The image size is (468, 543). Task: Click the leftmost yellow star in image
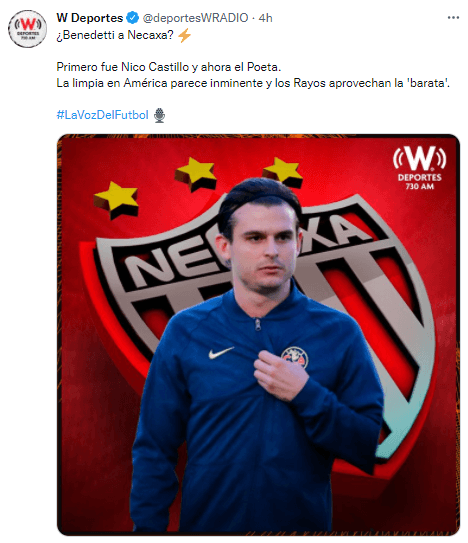[116, 200]
